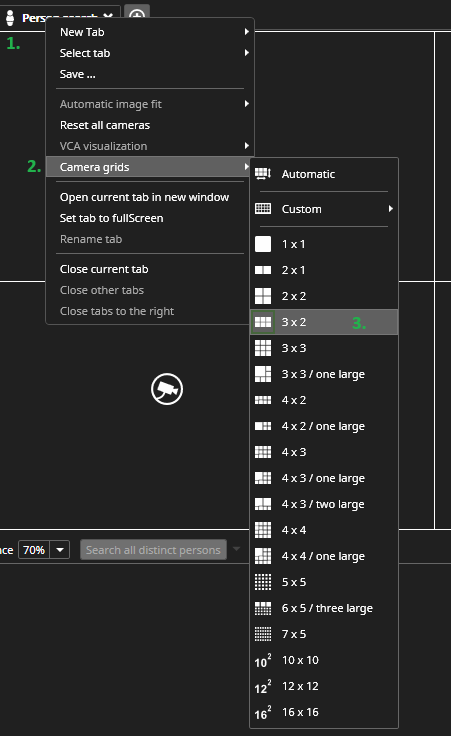Select the 5 x 5 grid icon
The height and width of the screenshot is (736, 451).
[x=263, y=582]
